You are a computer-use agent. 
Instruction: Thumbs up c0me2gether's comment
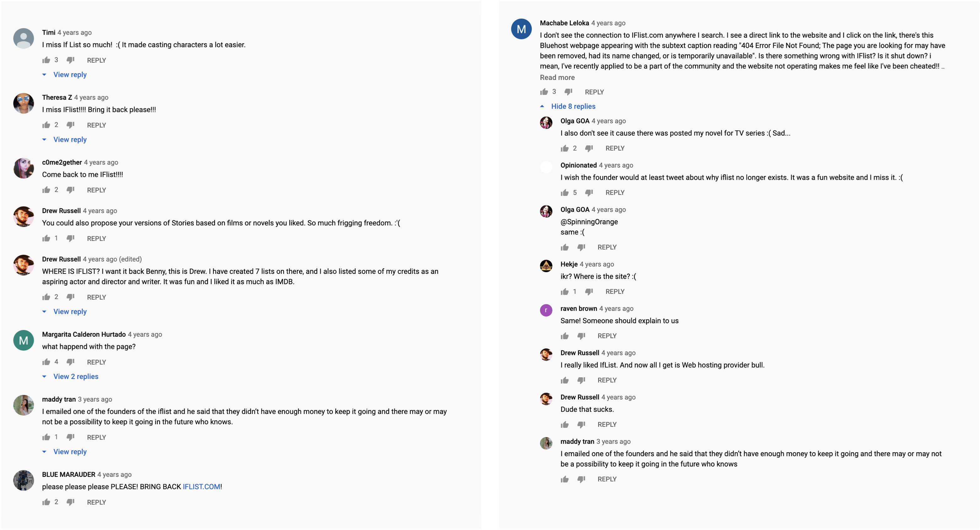coord(46,190)
